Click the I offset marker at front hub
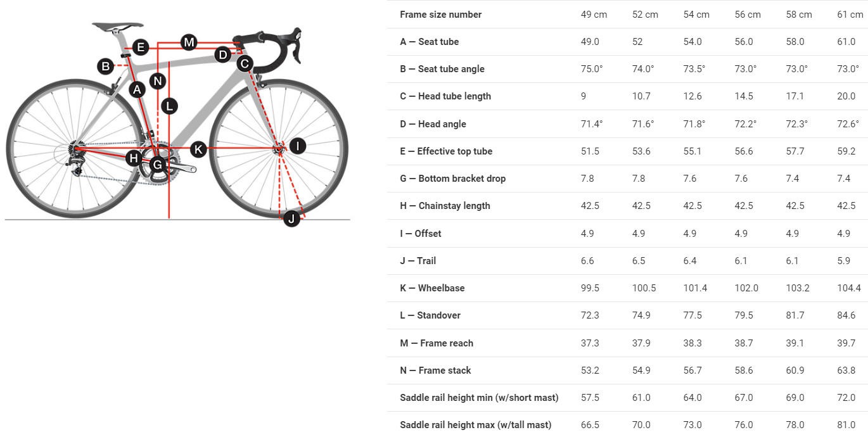 point(297,146)
